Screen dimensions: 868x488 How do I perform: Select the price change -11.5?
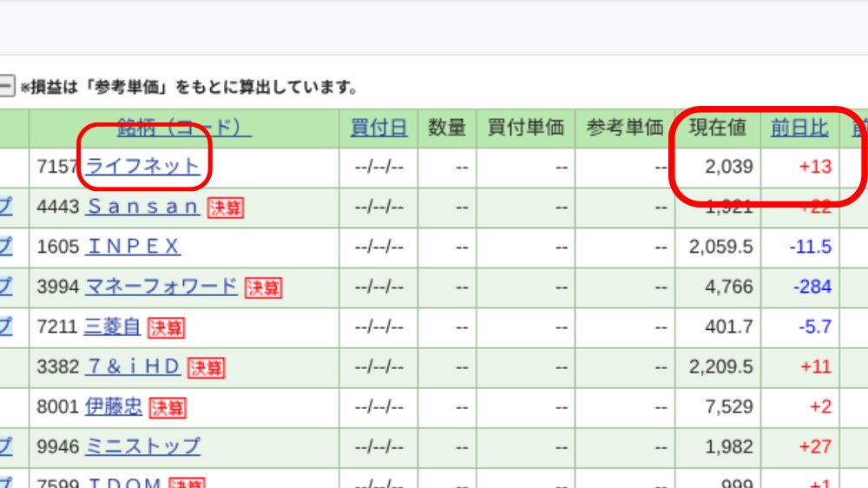click(x=811, y=247)
